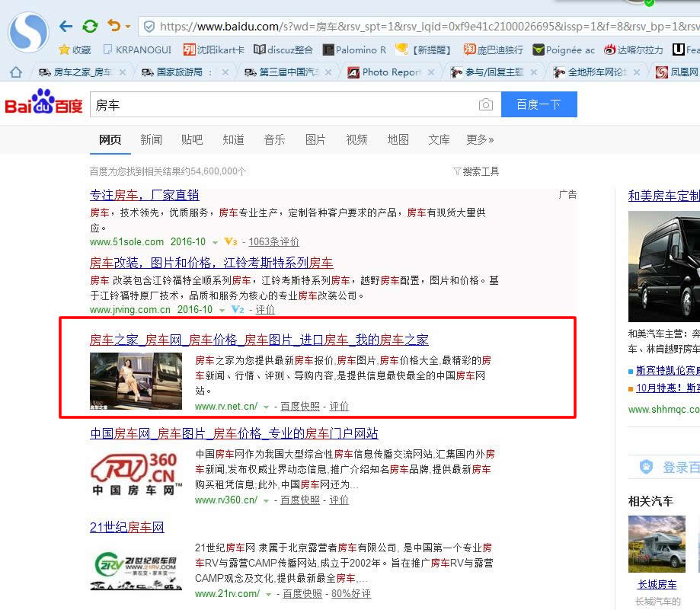This screenshot has height=610, width=700.
Task: Select the 知道 search category
Action: (234, 139)
